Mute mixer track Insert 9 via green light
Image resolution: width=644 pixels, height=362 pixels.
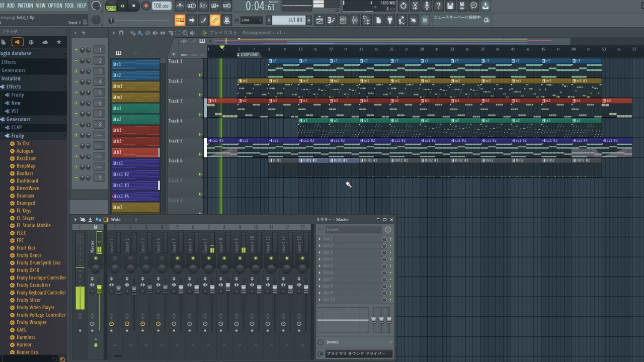(240, 258)
